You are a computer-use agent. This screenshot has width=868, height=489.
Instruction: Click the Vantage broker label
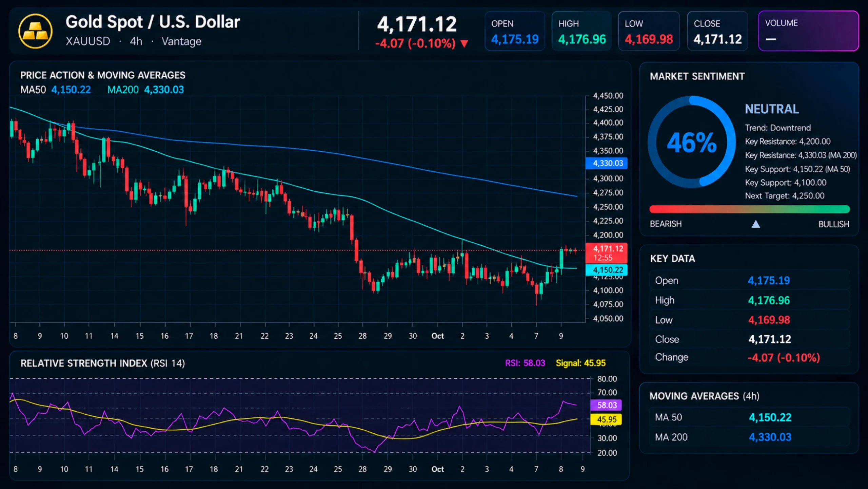click(181, 41)
